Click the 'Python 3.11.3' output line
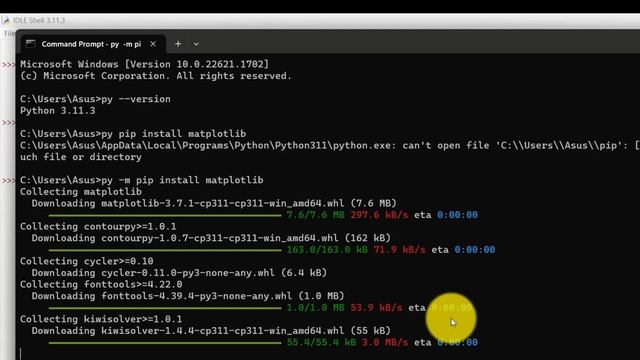This screenshot has width=640, height=360. click(x=58, y=111)
